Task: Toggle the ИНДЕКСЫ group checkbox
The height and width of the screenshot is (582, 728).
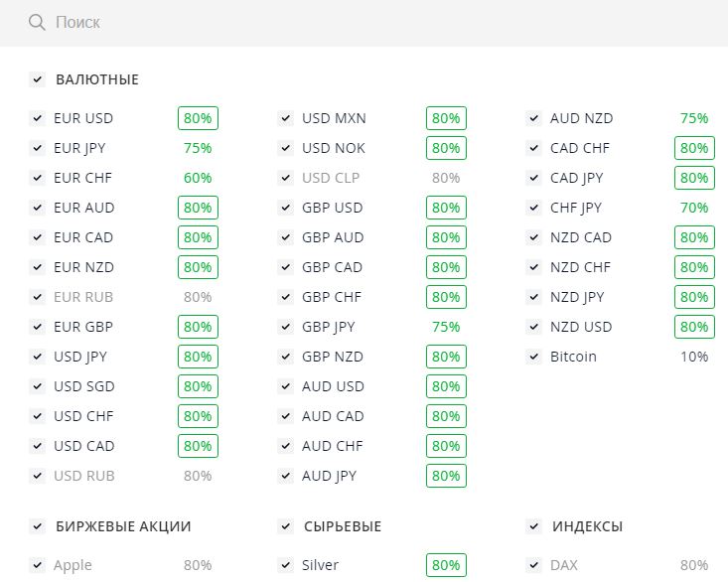Action: (x=534, y=526)
